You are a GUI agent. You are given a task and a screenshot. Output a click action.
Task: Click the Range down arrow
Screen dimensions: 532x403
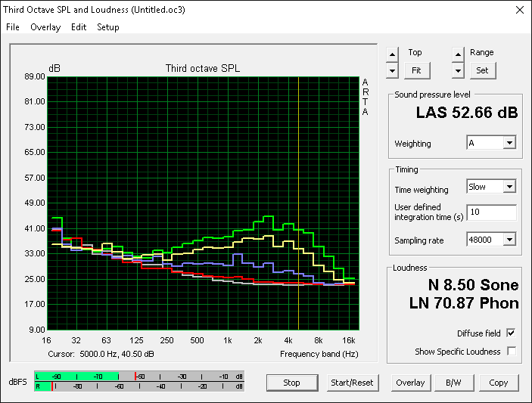458,71
